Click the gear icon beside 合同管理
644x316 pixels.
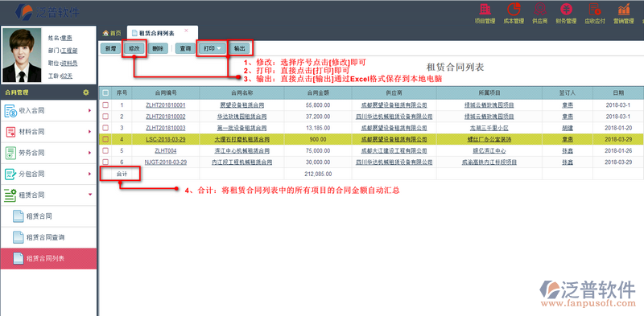86,92
